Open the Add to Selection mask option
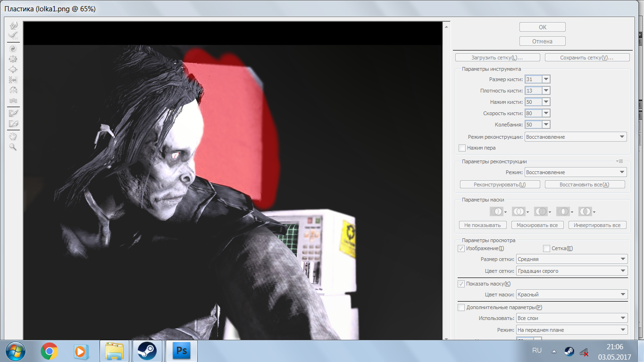The width and height of the screenshot is (644, 362). (520, 211)
